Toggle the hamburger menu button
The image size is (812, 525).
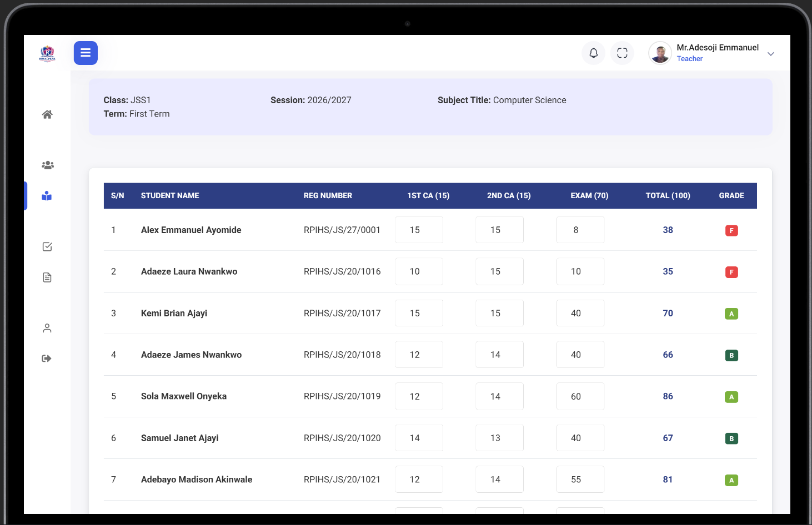[86, 53]
